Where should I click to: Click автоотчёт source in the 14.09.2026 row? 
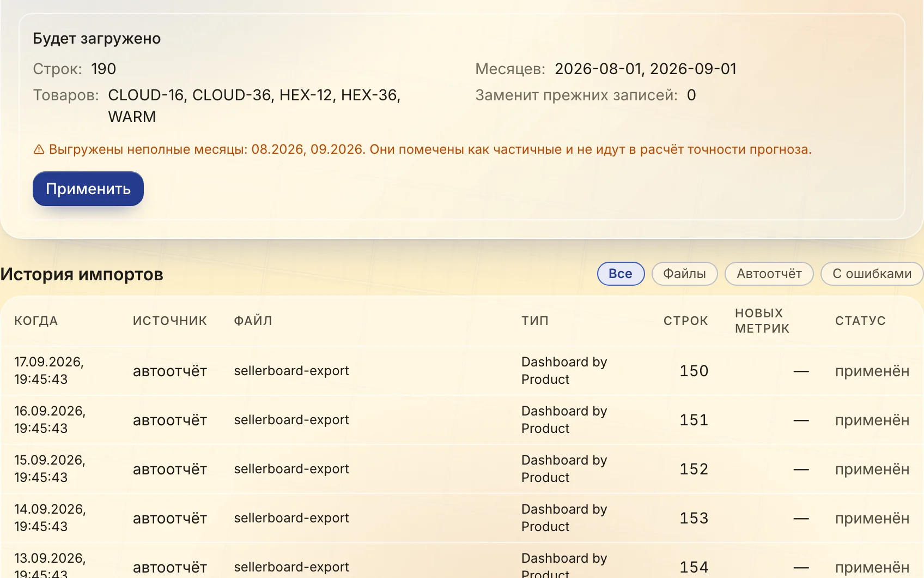click(x=170, y=519)
